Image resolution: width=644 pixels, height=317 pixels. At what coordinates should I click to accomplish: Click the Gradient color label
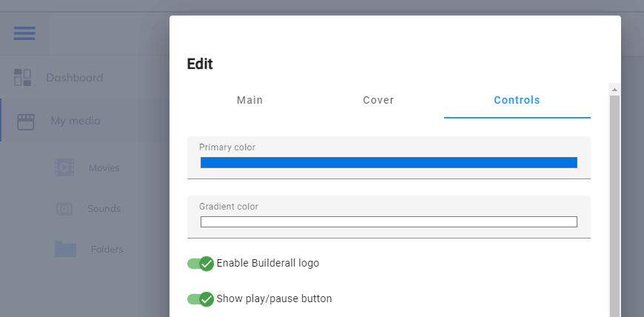tap(229, 207)
